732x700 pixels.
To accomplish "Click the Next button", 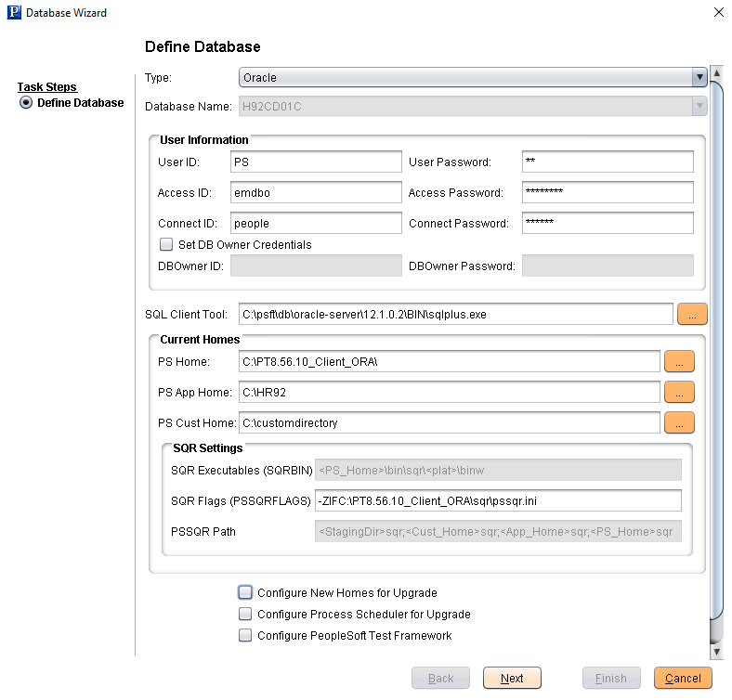I will pos(512,678).
